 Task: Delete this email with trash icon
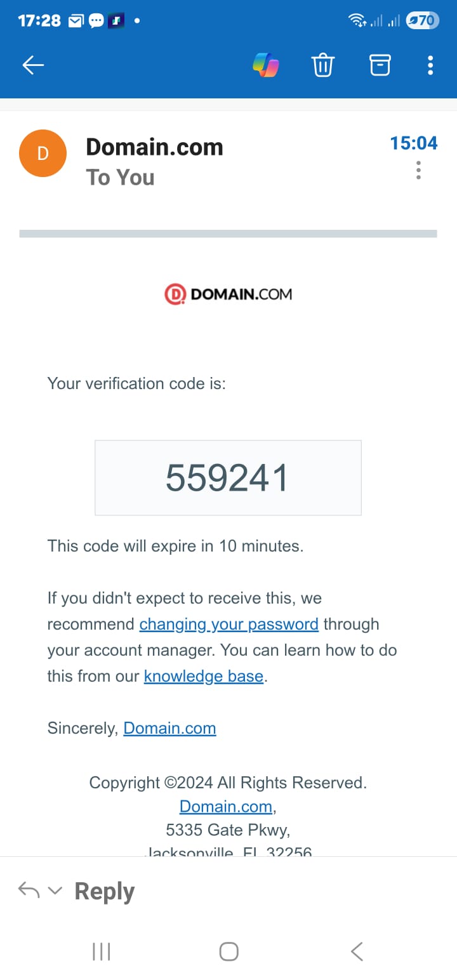pyautogui.click(x=322, y=65)
